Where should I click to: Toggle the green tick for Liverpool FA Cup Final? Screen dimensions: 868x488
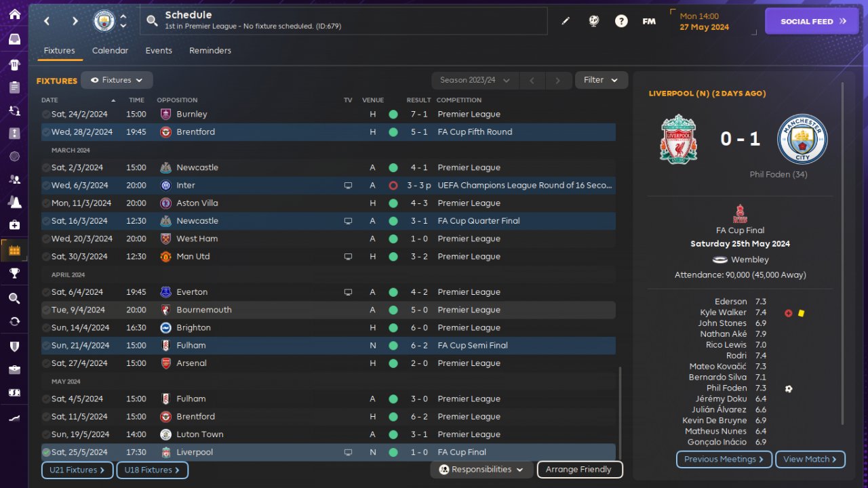(x=45, y=452)
